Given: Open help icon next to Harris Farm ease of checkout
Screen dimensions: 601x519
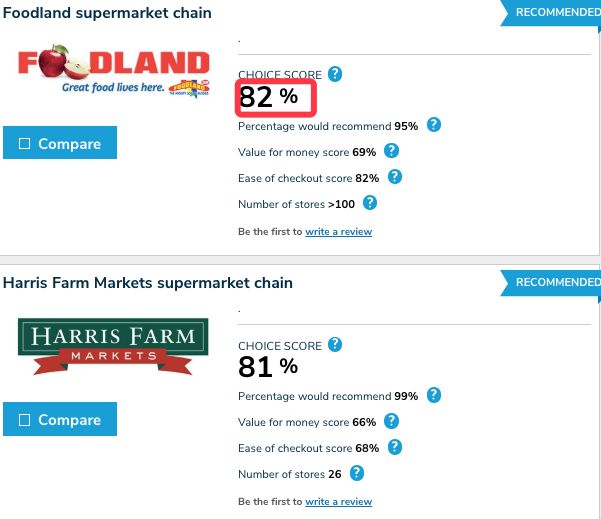Looking at the screenshot, I should [395, 447].
